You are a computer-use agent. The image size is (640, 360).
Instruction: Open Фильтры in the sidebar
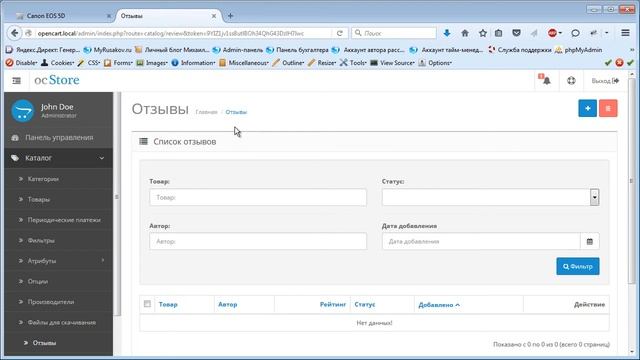click(59, 240)
